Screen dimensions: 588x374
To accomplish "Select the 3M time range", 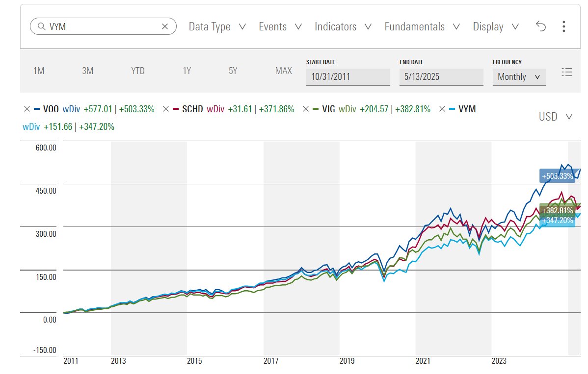I will 88,71.
